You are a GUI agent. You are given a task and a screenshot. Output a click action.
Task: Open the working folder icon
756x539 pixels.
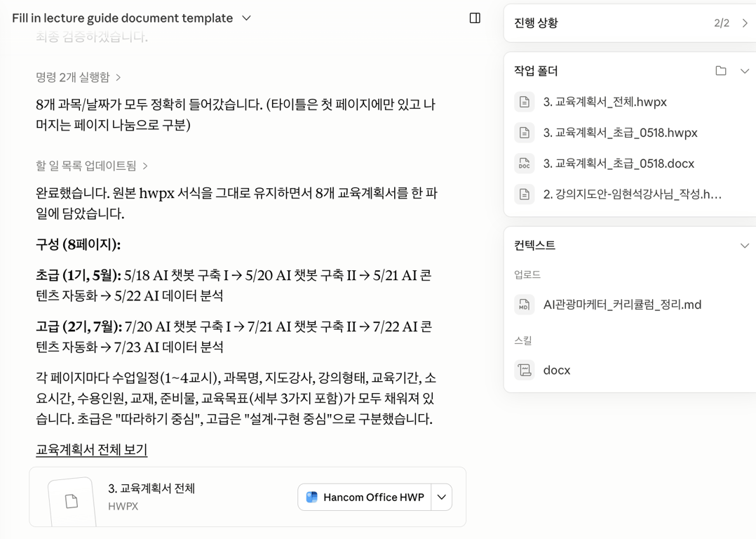click(721, 71)
